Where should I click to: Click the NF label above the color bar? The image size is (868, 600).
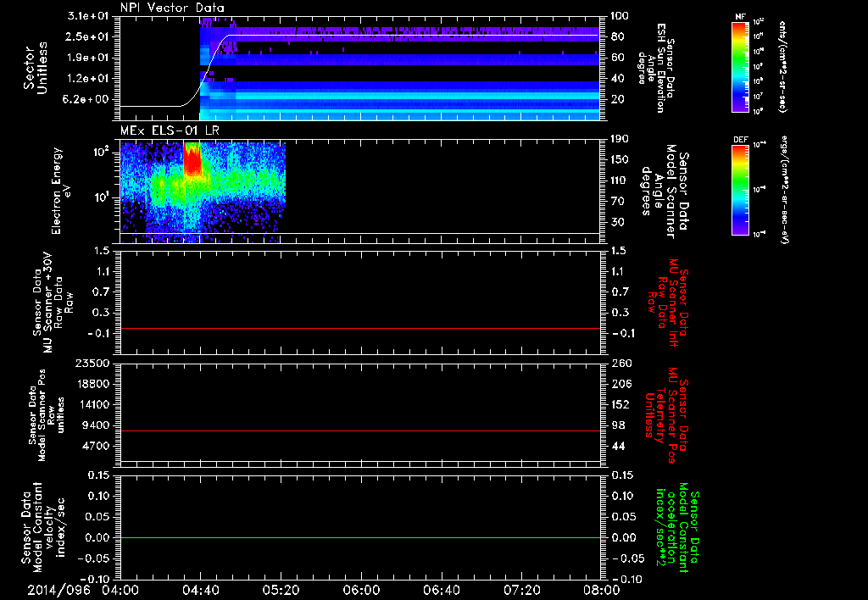pyautogui.click(x=740, y=17)
